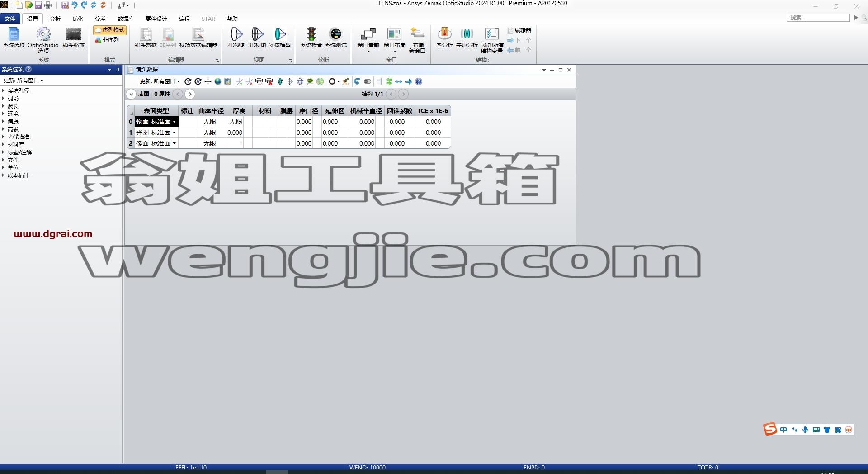Image resolution: width=868 pixels, height=474 pixels.
Task: Click the 曲率半径 column header
Action: pyautogui.click(x=211, y=111)
